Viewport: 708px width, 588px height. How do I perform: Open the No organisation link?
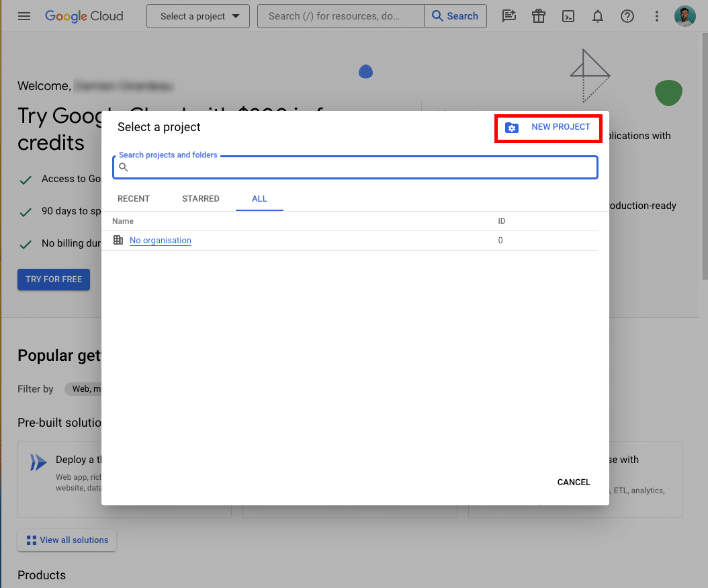(x=160, y=240)
